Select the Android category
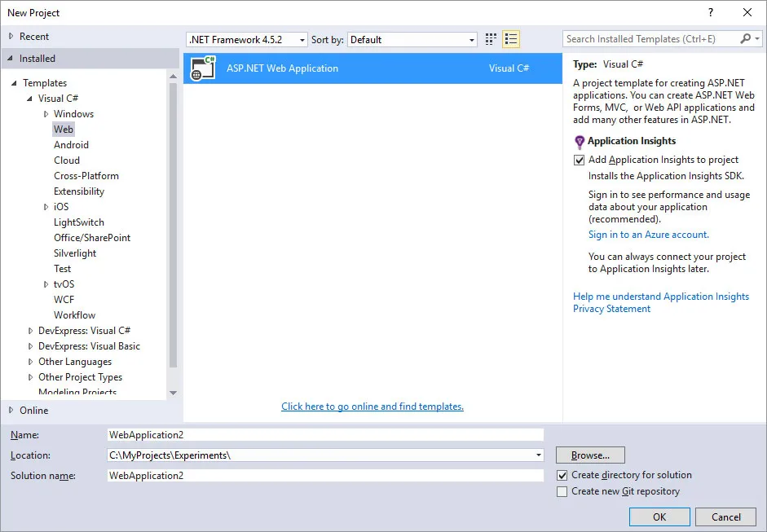The image size is (767, 532). click(x=71, y=145)
